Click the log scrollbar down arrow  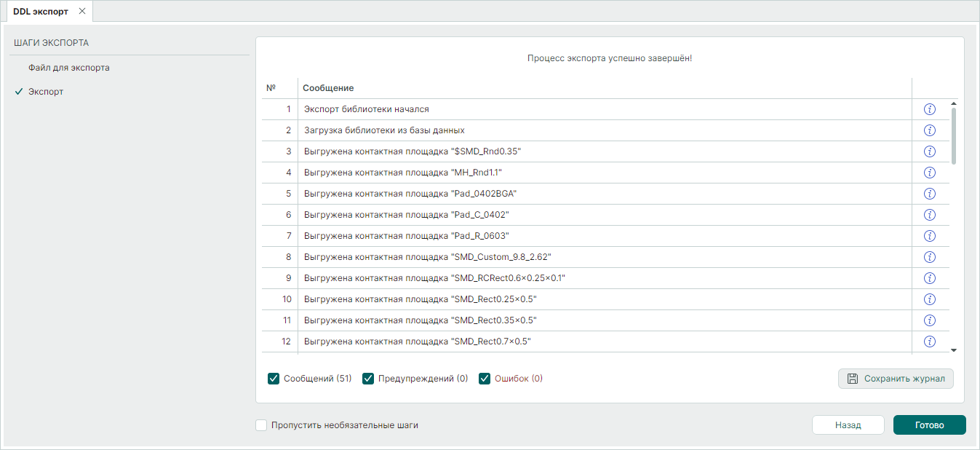pyautogui.click(x=954, y=350)
